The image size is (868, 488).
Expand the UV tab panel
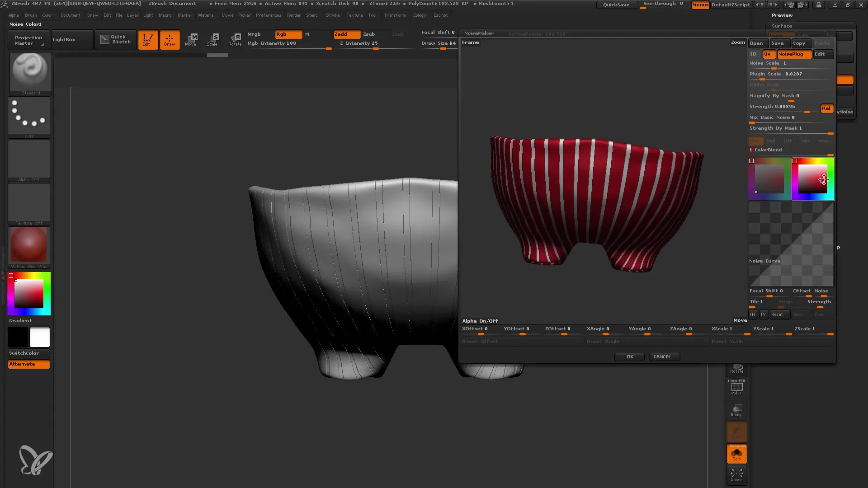point(768,54)
